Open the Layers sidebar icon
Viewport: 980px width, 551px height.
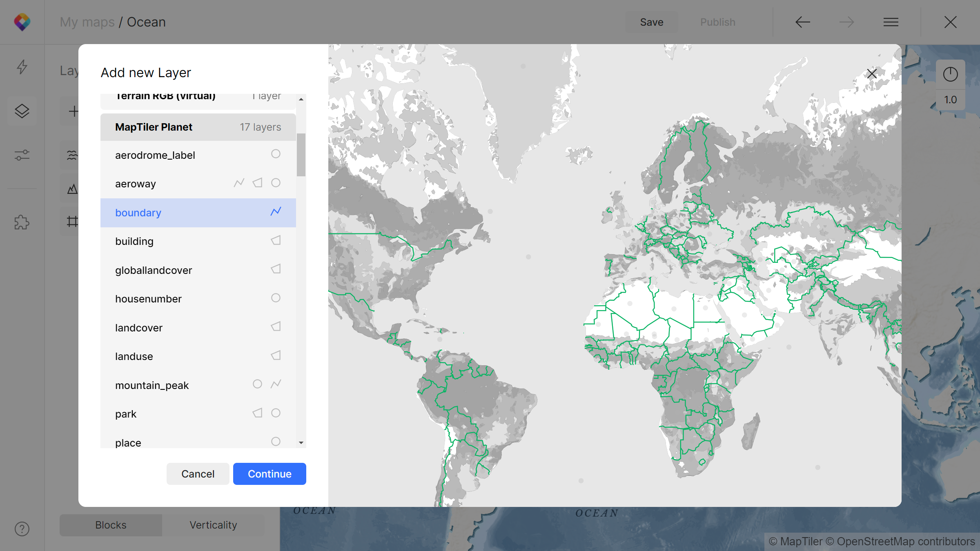pos(22,111)
